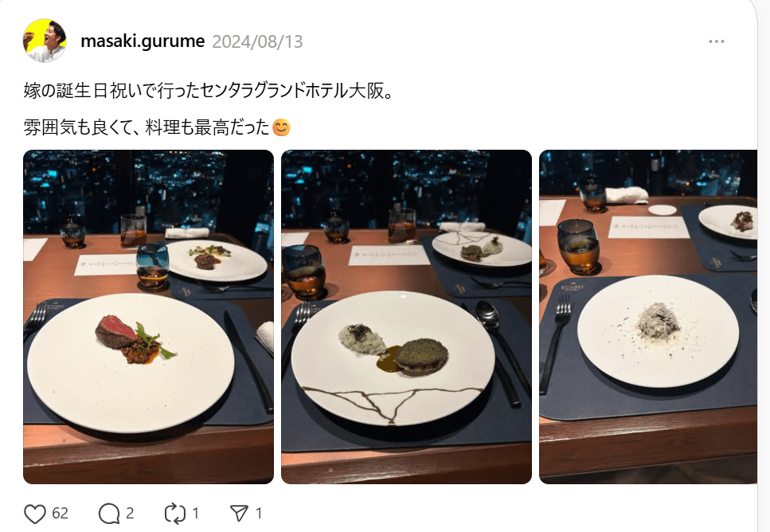Click the share paper-plane icon
This screenshot has height=532, width=770.
pyautogui.click(x=239, y=514)
